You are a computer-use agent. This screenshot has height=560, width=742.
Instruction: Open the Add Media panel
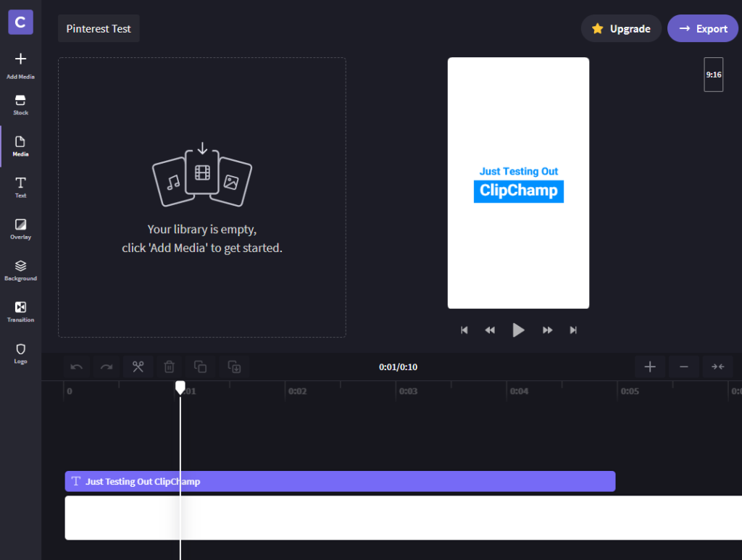pos(20,65)
